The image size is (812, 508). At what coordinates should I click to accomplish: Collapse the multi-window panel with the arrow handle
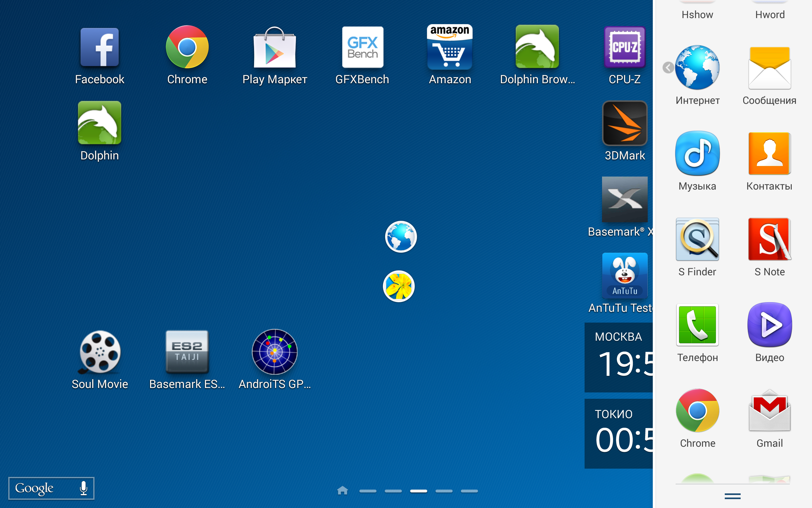[668, 68]
